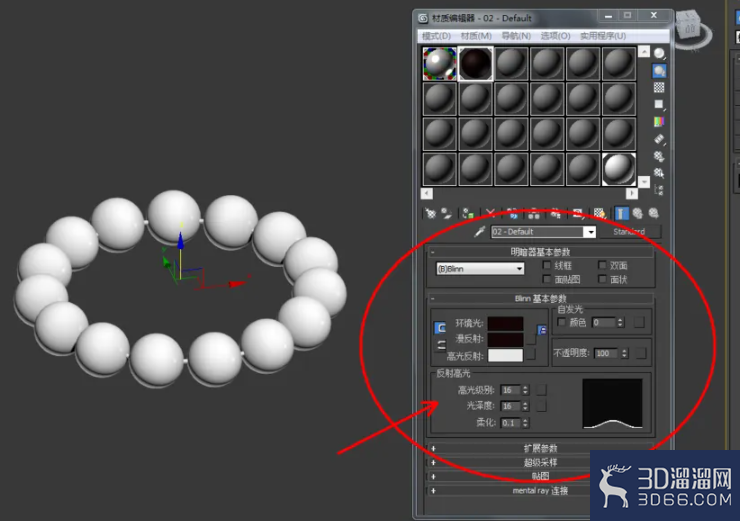Check the 颜色 self-illumination checkbox
Viewport: 740px width, 521px height.
pyautogui.click(x=561, y=322)
